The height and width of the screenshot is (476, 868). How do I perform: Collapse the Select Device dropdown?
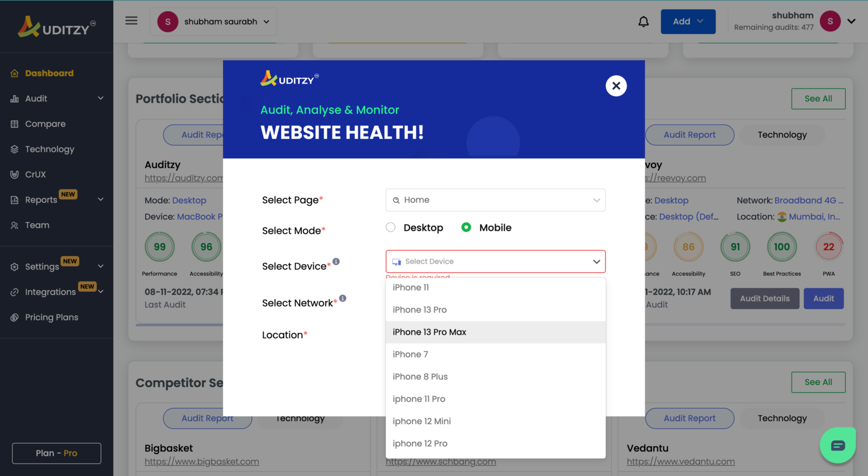[596, 261]
